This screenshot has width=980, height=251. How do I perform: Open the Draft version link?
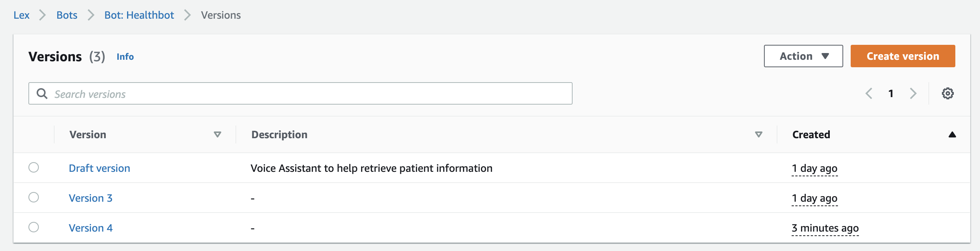point(99,168)
